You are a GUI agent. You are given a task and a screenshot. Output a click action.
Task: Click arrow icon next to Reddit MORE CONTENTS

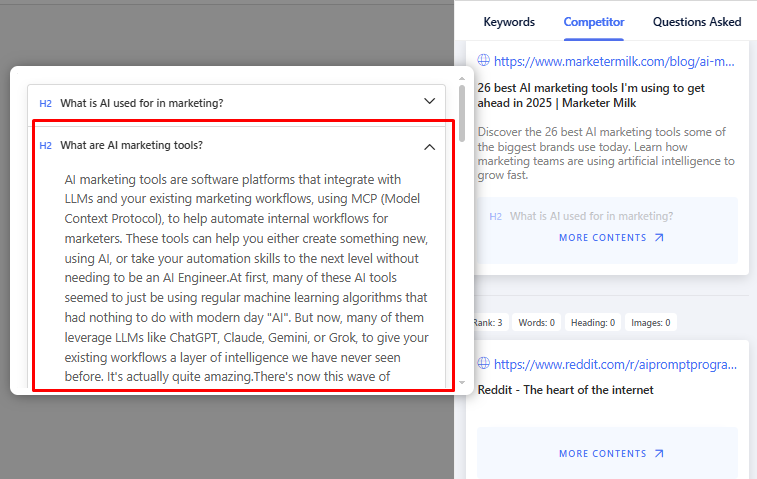[x=659, y=453]
